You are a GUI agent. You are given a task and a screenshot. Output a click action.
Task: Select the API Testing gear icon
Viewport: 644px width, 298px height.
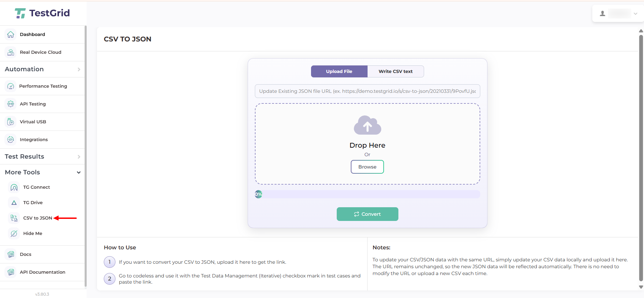[x=11, y=104]
